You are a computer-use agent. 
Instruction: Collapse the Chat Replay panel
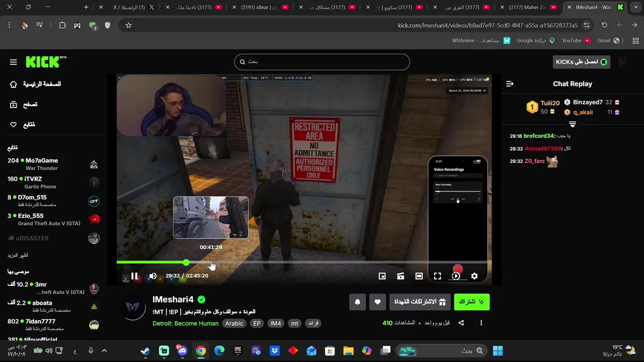click(x=510, y=84)
